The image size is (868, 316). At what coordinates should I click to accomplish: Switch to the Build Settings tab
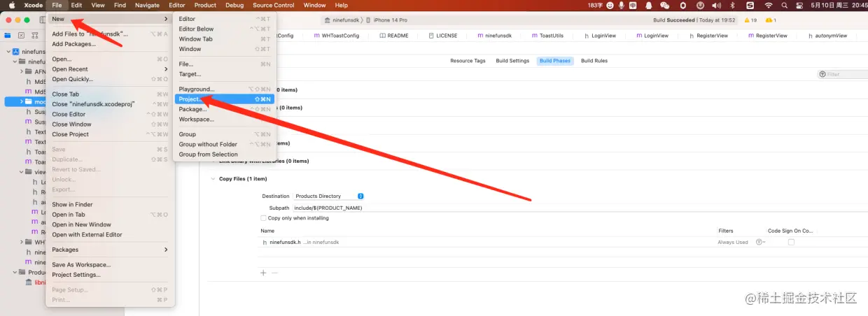click(x=512, y=61)
